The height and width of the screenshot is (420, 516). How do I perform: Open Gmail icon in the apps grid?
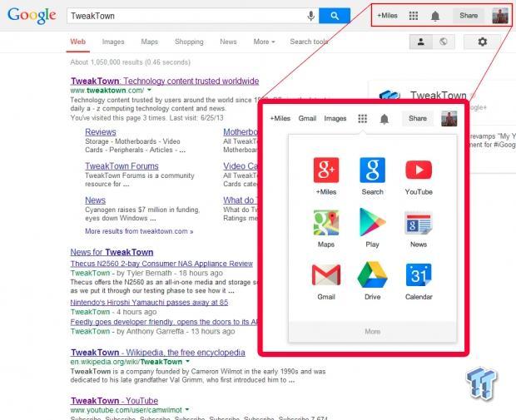click(x=326, y=275)
